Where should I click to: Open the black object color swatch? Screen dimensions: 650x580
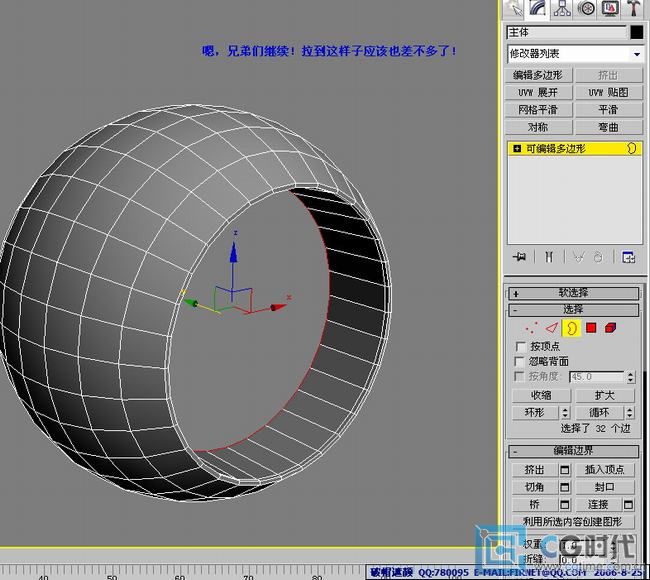[636, 32]
